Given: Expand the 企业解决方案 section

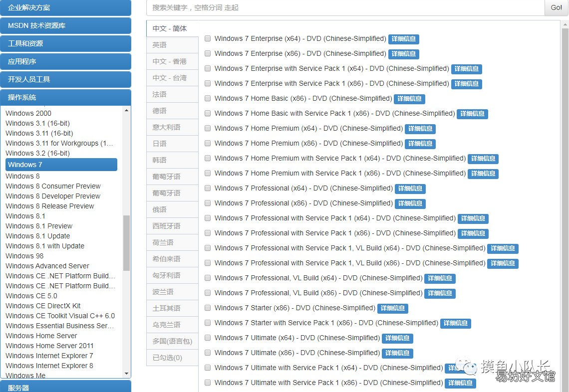Looking at the screenshot, I should coord(66,7).
